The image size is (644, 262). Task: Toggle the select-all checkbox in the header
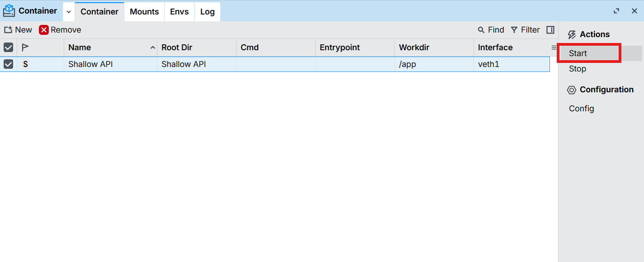tap(9, 48)
